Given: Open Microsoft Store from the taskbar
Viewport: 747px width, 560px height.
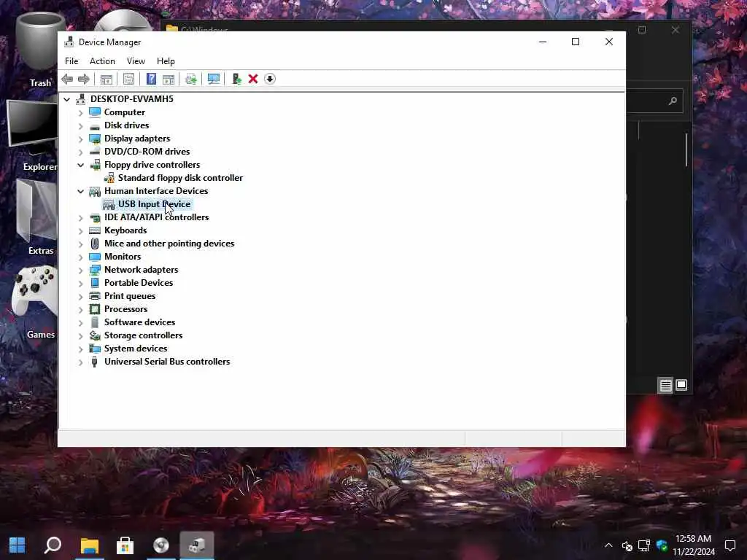Looking at the screenshot, I should tap(125, 545).
